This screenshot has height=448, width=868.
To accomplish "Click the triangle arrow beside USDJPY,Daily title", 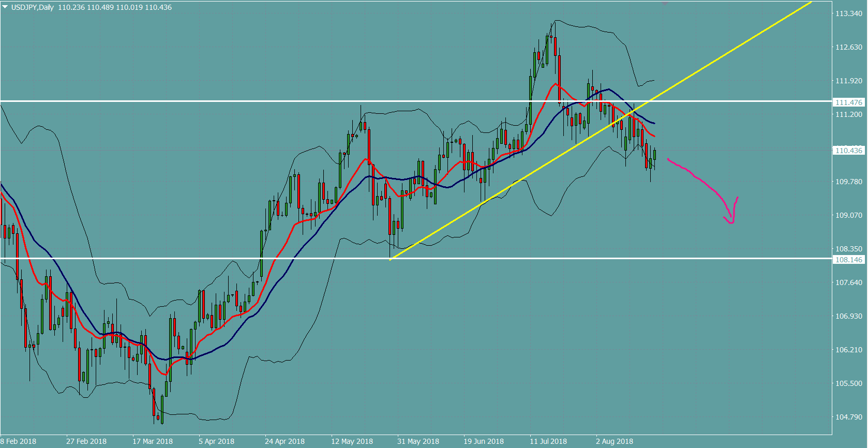I will (x=5, y=7).
